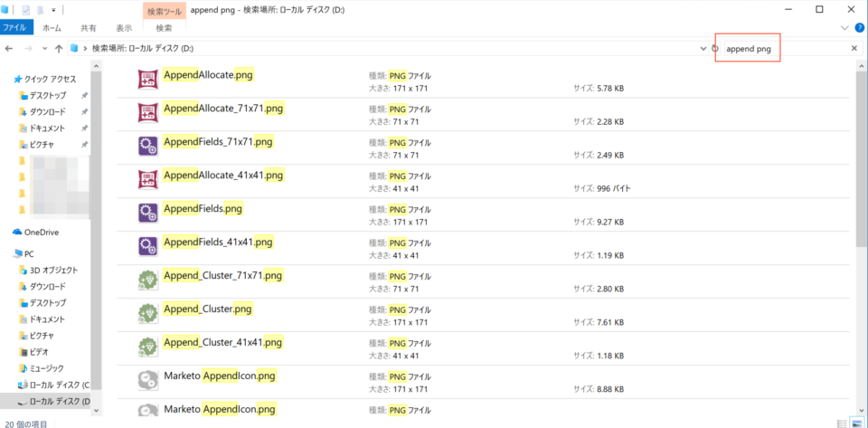
Task: Open the ファイル menu
Action: (15, 28)
